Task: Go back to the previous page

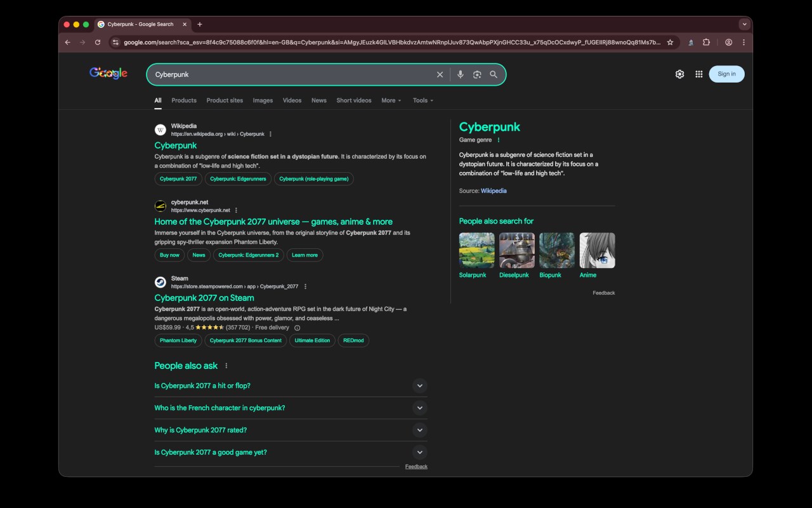Action: pyautogui.click(x=68, y=43)
